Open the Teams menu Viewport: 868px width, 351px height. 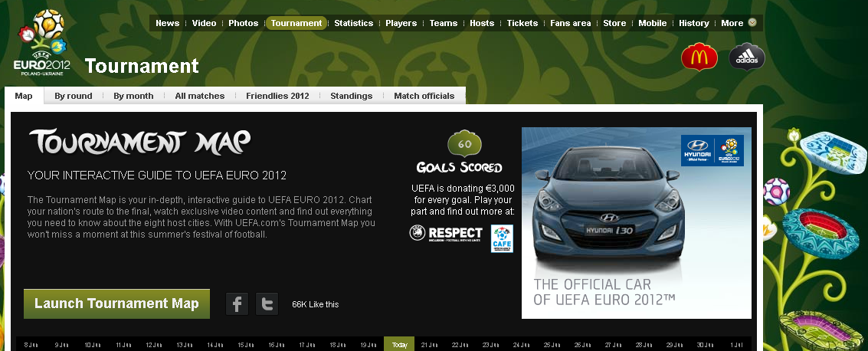pyautogui.click(x=444, y=23)
